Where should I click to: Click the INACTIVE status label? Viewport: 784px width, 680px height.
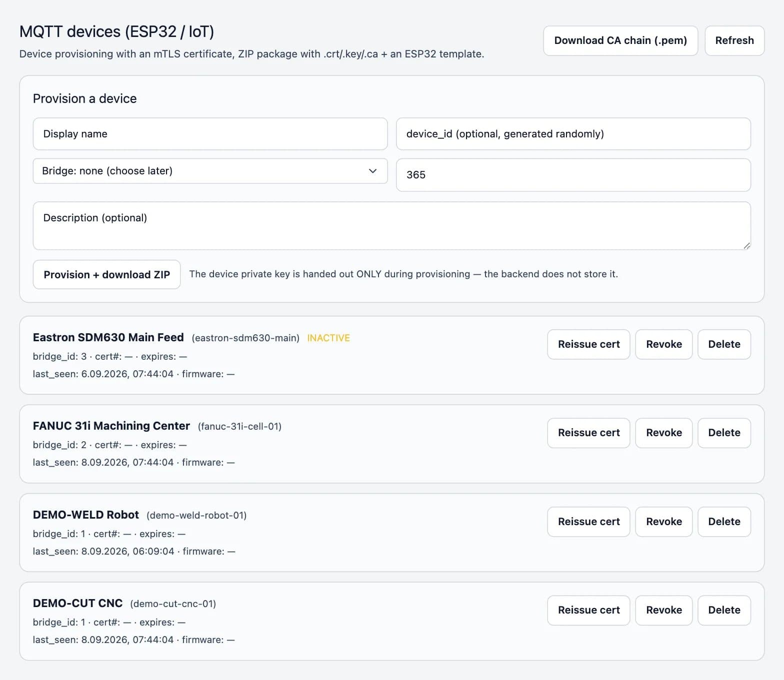click(328, 338)
